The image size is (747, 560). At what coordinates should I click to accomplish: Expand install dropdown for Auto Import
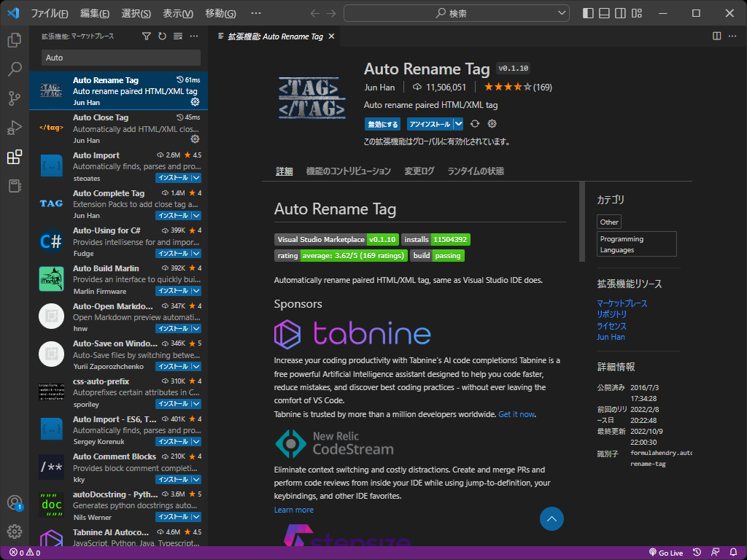196,178
